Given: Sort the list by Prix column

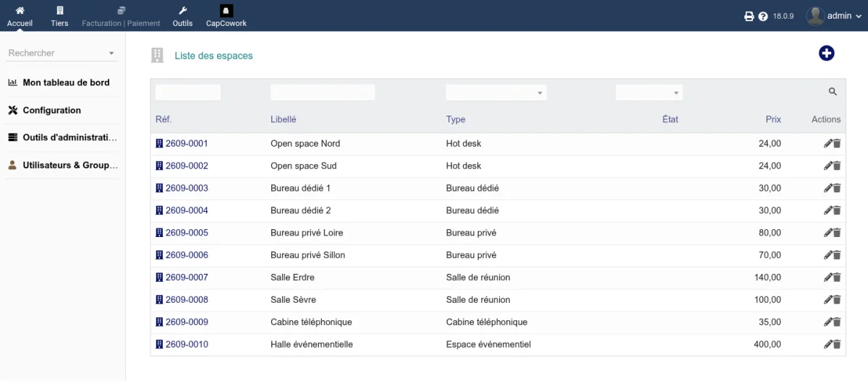Looking at the screenshot, I should pyautogui.click(x=773, y=119).
